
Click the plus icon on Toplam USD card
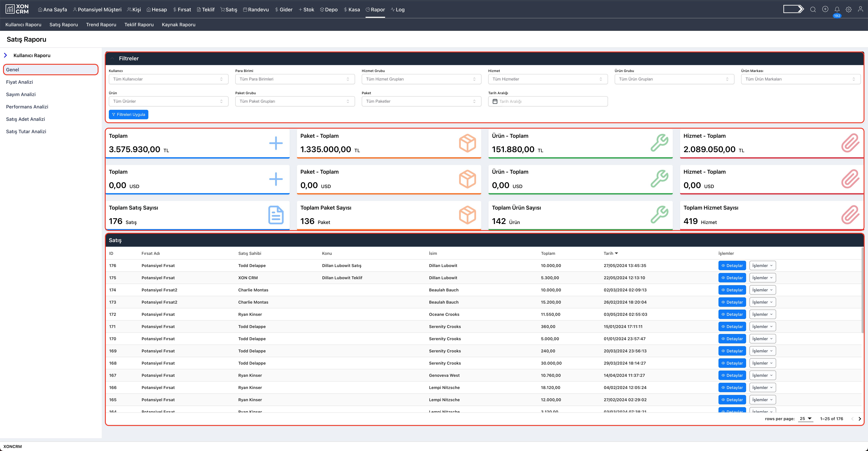tap(276, 179)
